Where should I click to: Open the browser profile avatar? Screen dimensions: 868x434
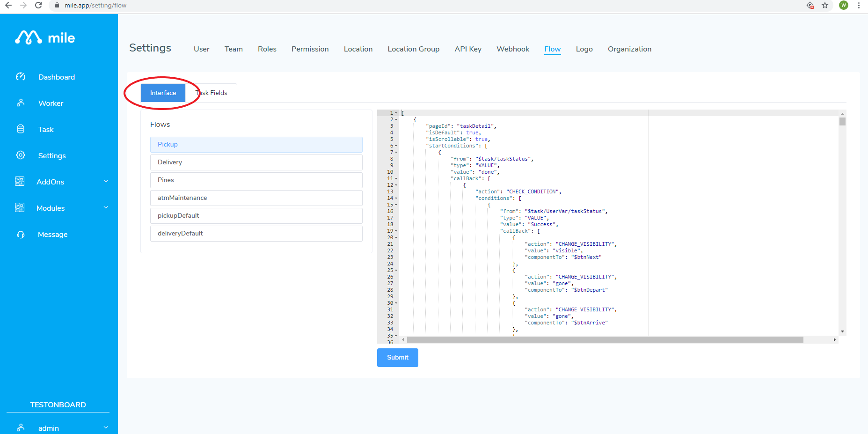[x=844, y=5]
